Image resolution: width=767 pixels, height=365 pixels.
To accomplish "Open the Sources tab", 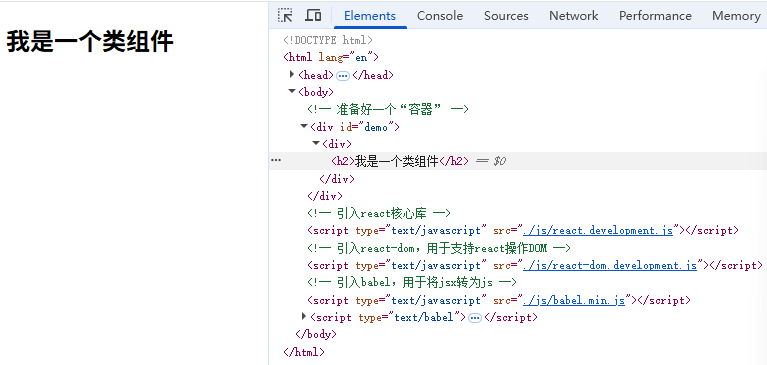I will point(506,16).
